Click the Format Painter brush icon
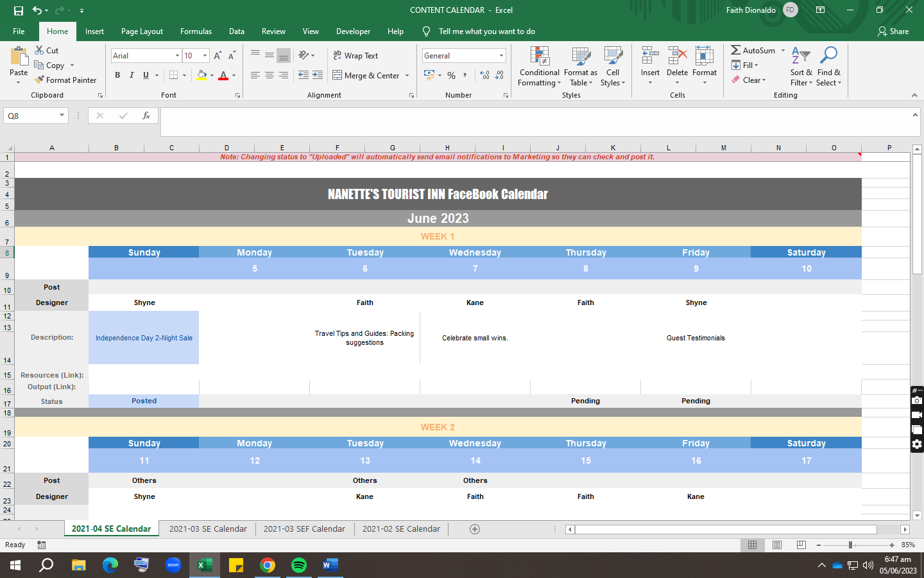 (x=40, y=80)
